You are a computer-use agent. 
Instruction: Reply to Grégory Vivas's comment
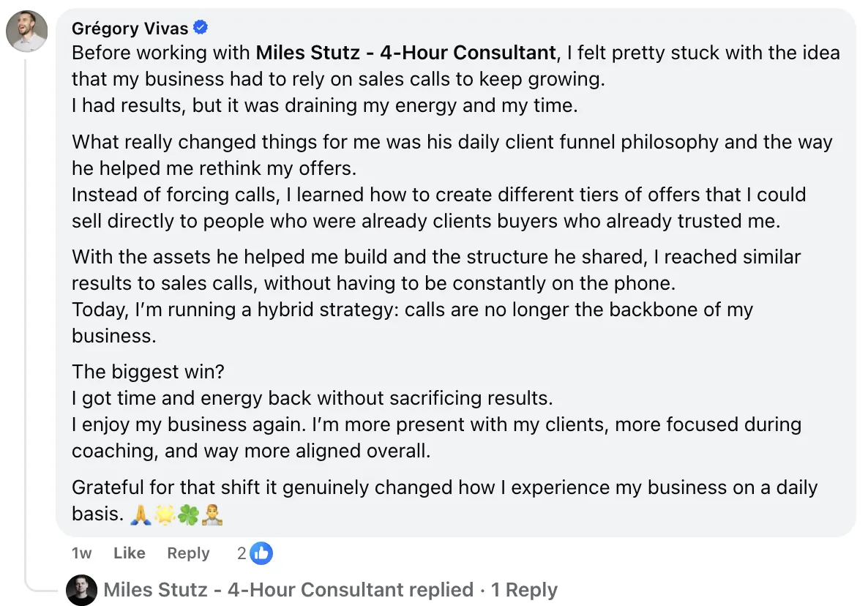coord(188,553)
